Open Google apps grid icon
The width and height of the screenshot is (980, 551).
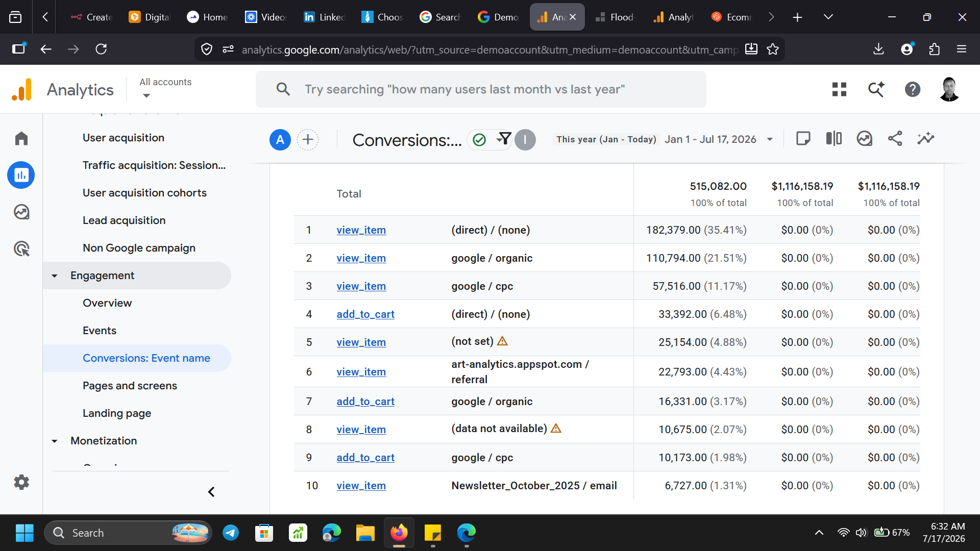pyautogui.click(x=839, y=89)
